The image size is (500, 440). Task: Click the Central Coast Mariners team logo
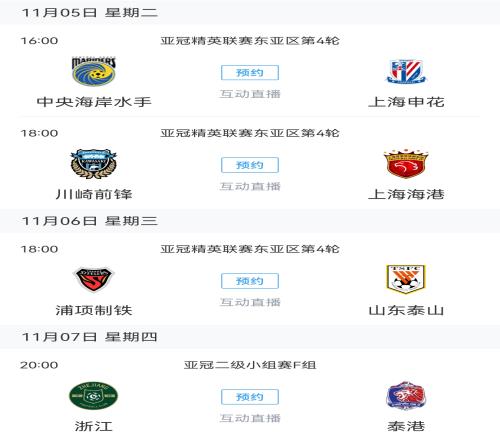coord(94,71)
